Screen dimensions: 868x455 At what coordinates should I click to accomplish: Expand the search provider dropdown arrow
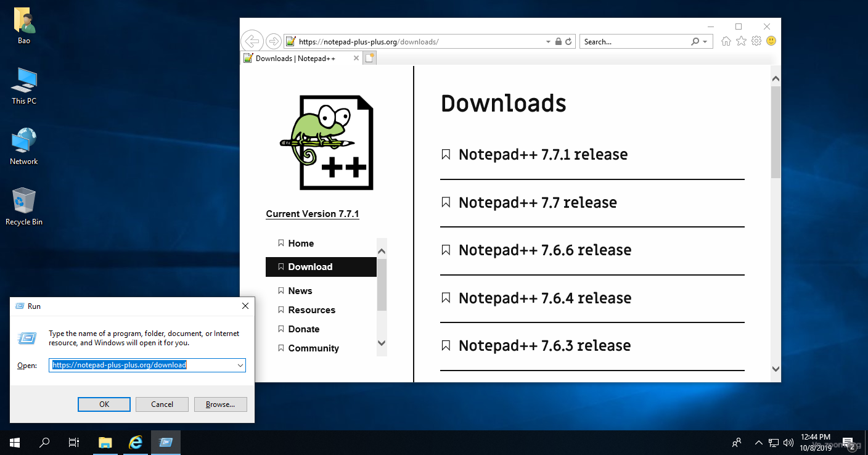pos(705,42)
